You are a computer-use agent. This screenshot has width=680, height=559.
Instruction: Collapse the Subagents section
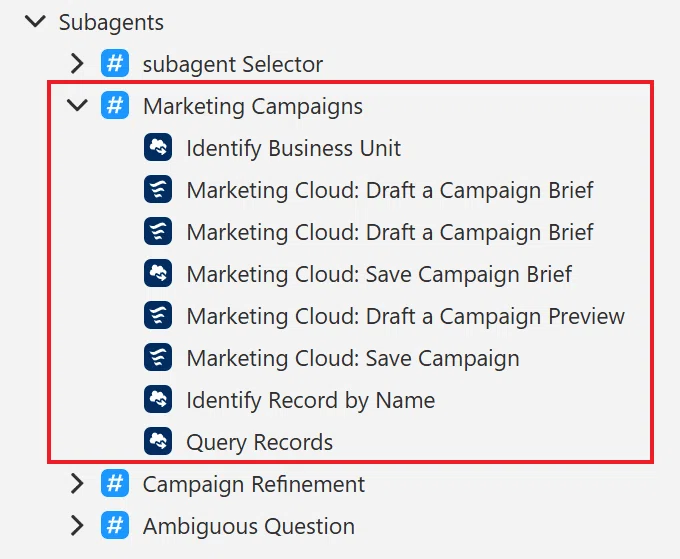pyautogui.click(x=35, y=21)
